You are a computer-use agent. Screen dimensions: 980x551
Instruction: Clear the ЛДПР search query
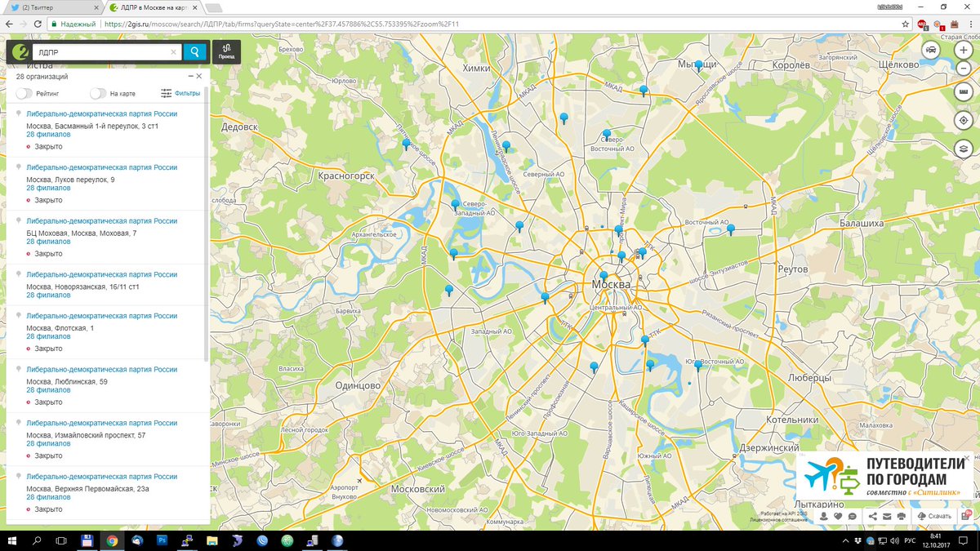point(173,52)
